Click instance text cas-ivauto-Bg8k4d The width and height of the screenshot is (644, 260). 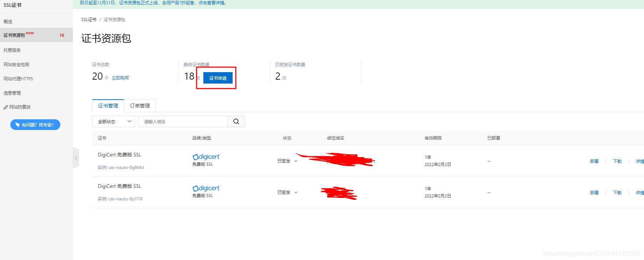click(x=126, y=167)
